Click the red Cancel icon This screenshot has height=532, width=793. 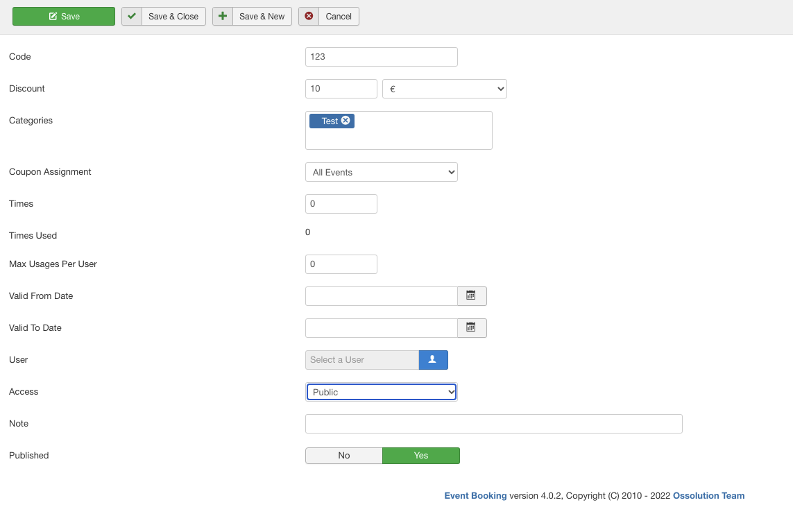tap(309, 17)
